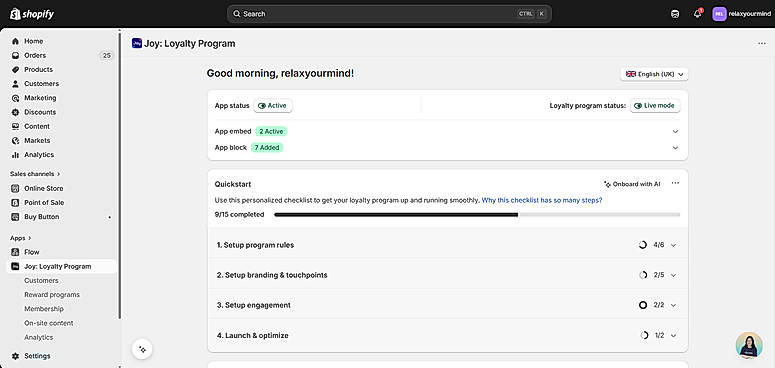Click the sidebar vertical scrollbar
Screen dimensions: 775x368
click(119, 175)
